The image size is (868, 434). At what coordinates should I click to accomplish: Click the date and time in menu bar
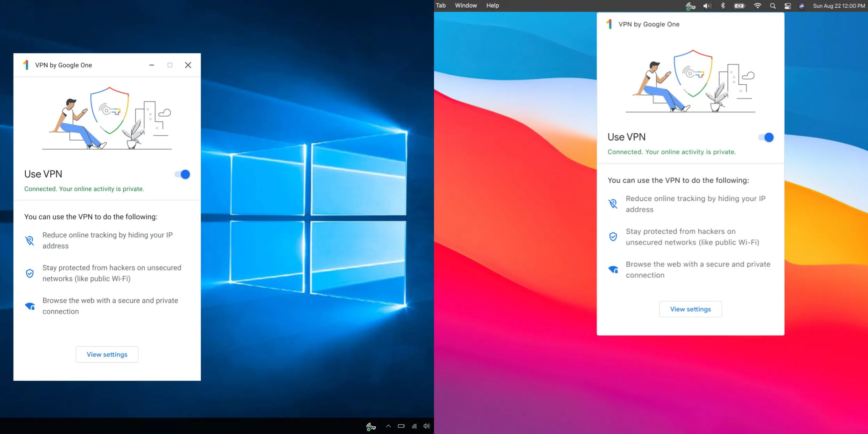click(x=838, y=6)
